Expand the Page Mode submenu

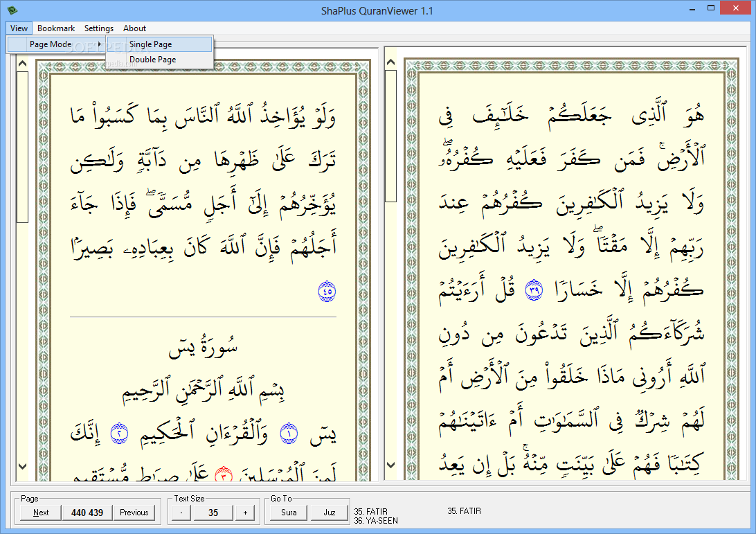click(57, 44)
